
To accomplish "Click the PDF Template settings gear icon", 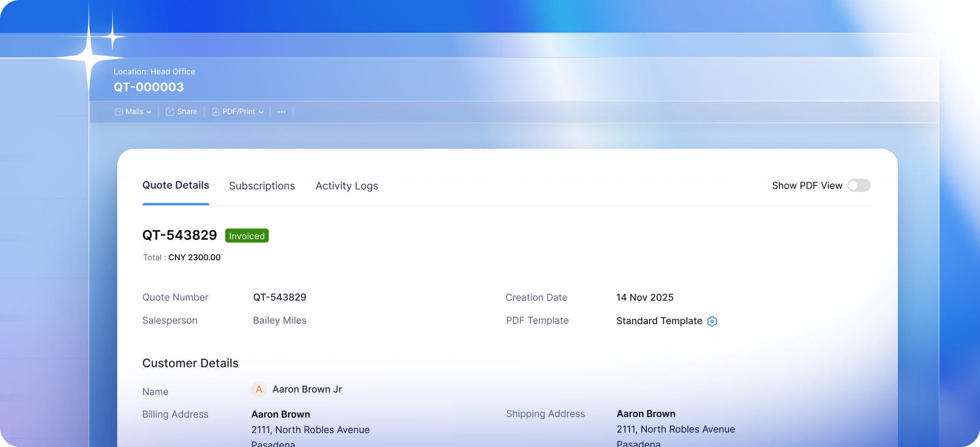I will click(x=712, y=321).
